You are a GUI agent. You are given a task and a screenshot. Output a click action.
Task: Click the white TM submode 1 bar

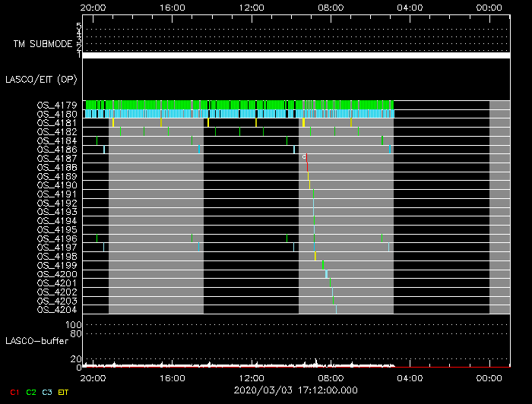point(296,55)
